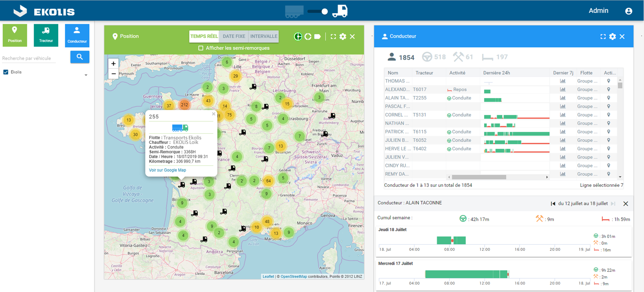
Task: Open the Tracteur widget from sidebar
Action: [x=46, y=35]
